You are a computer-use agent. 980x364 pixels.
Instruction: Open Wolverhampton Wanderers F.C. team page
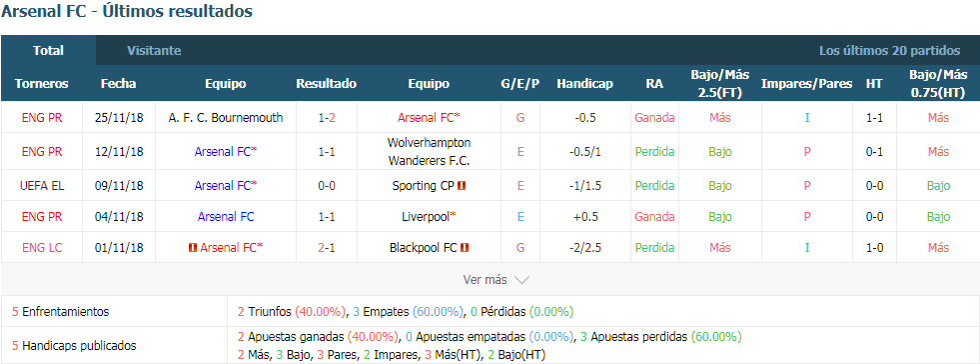[x=429, y=151]
